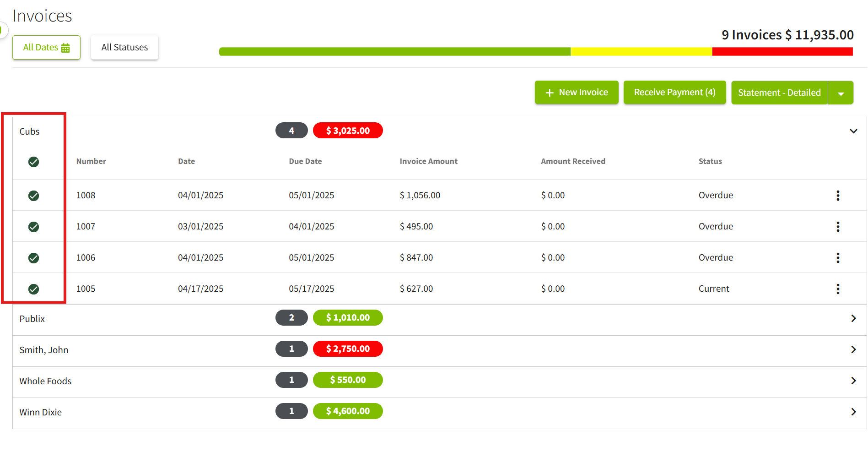This screenshot has width=868, height=458.
Task: Select invoice number 1006
Action: pos(86,257)
